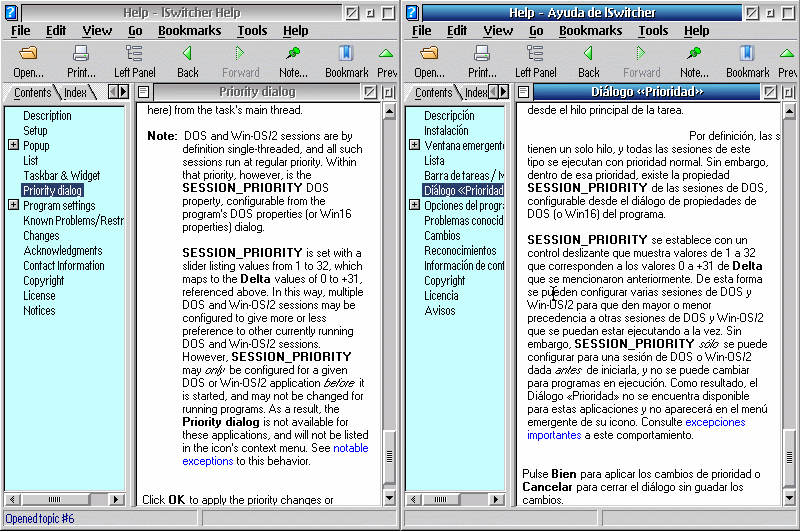The height and width of the screenshot is (531, 800).
Task: Select 'Licencia' topic in Spanish contents tree
Action: (x=441, y=296)
